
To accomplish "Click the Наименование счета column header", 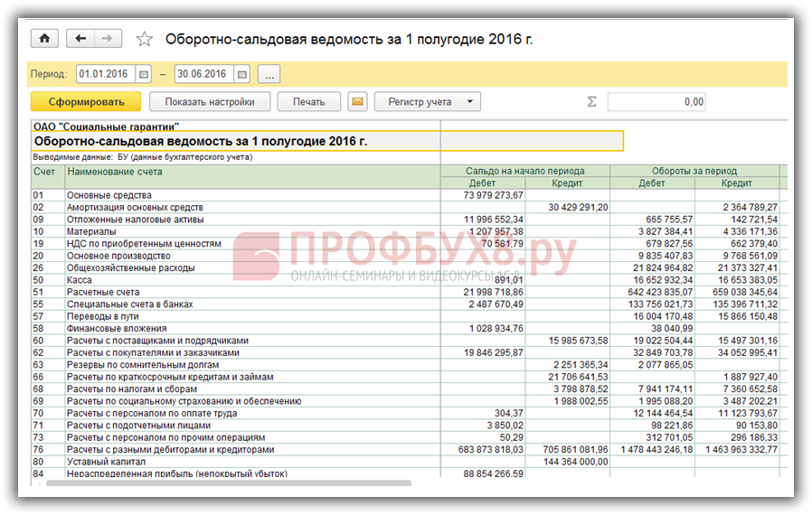I will coord(252,177).
